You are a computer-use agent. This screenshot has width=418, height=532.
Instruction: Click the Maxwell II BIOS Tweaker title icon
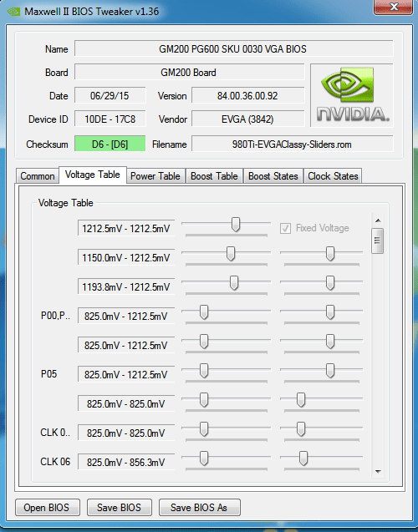14,12
